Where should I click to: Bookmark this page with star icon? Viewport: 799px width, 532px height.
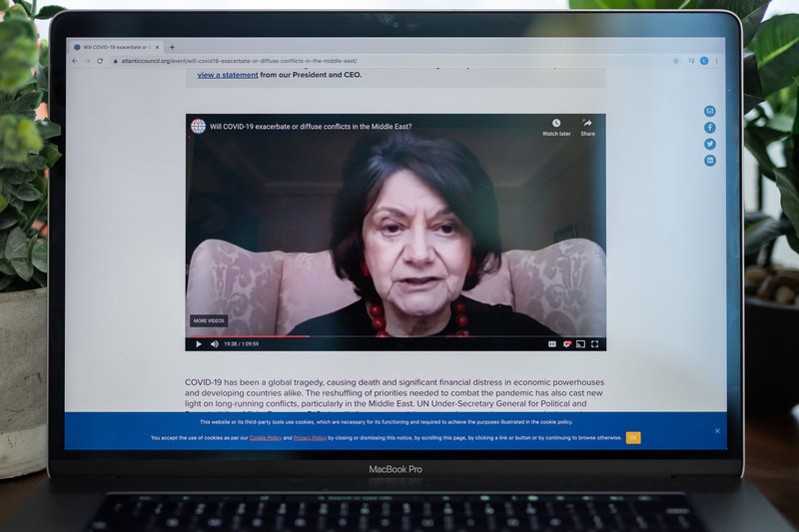pos(676,61)
